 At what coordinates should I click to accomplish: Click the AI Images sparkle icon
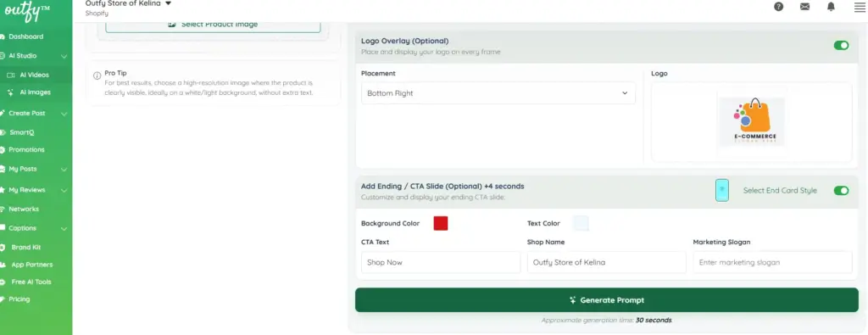pos(10,92)
